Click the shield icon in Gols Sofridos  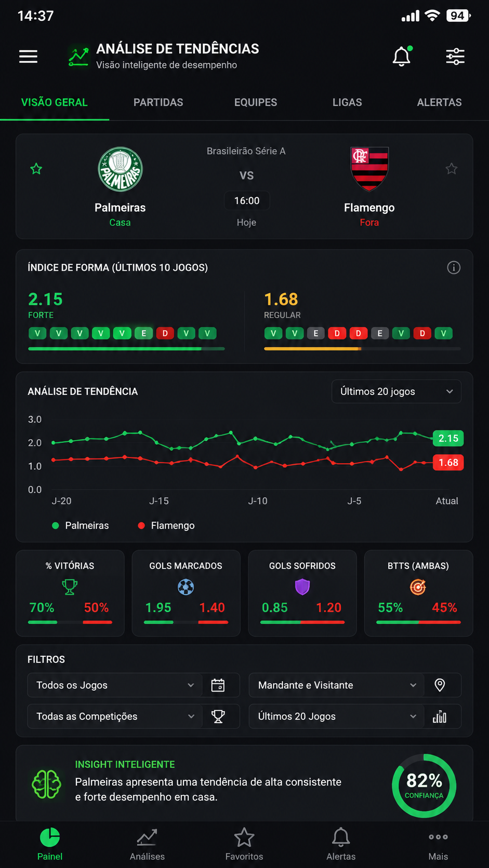(x=302, y=587)
